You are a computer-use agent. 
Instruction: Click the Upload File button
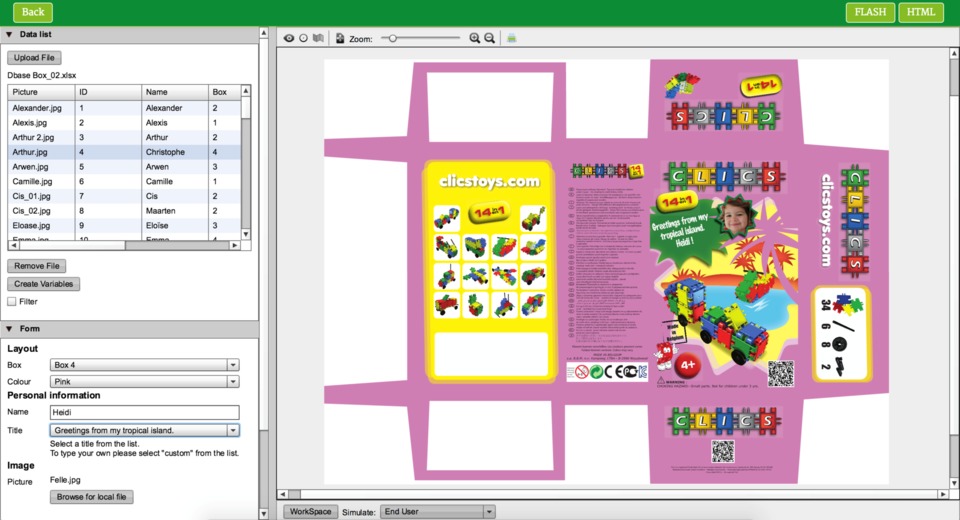click(34, 58)
